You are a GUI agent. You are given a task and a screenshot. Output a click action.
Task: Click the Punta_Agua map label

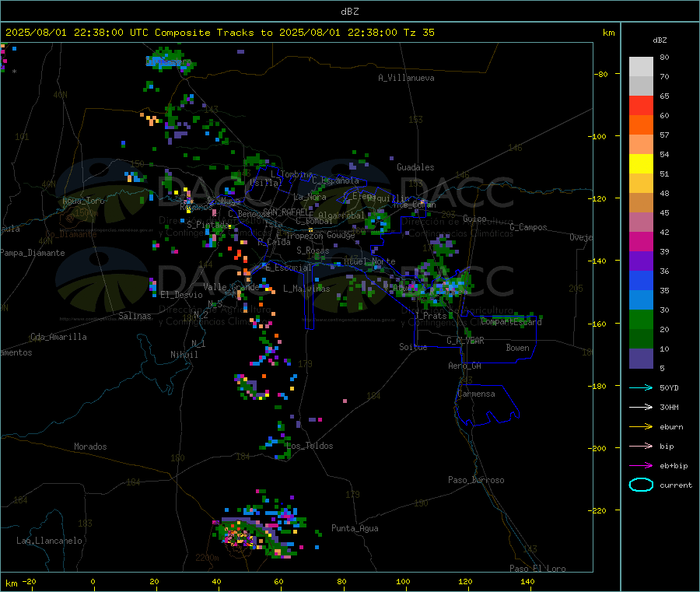(355, 528)
